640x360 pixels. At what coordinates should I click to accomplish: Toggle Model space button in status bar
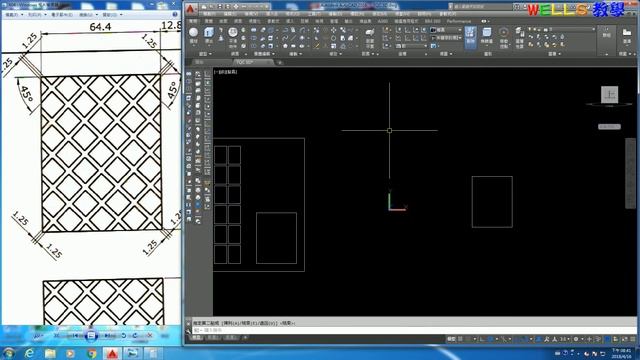[451, 339]
